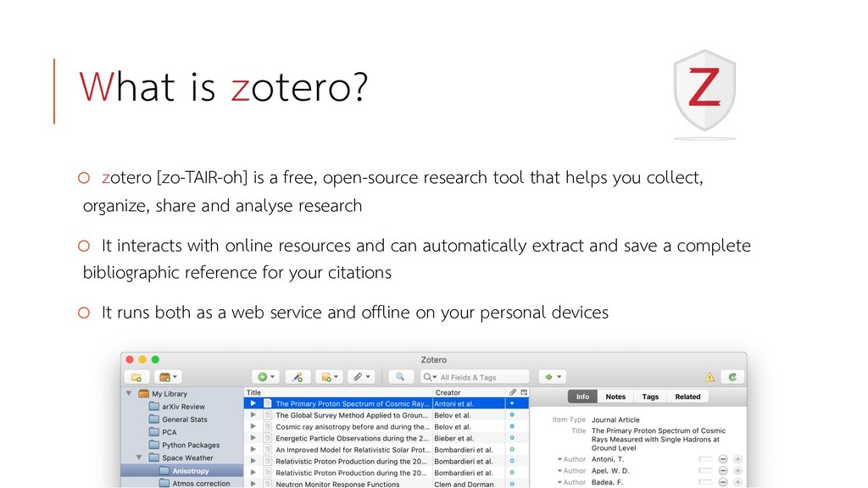The height and width of the screenshot is (488, 868).
Task: Collapse the Space Weather collection triangle
Action: [139, 457]
